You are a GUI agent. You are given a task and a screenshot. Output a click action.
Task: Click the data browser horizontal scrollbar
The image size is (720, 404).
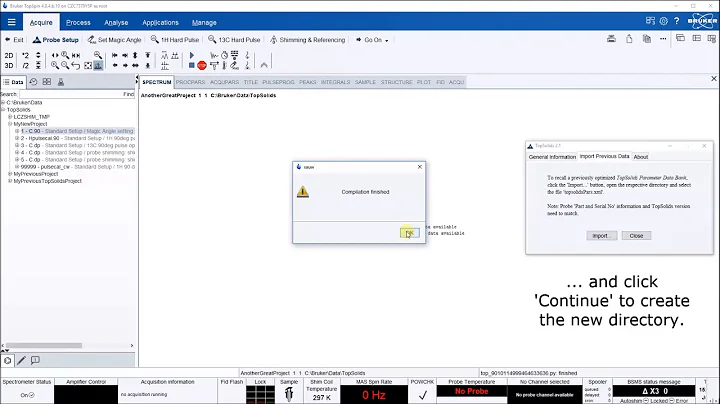click(44, 345)
